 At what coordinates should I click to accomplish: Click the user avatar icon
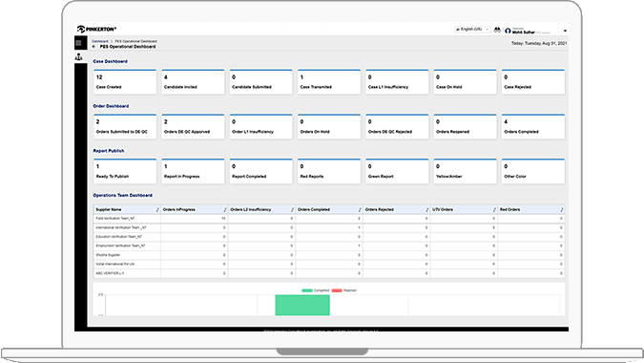(508, 31)
